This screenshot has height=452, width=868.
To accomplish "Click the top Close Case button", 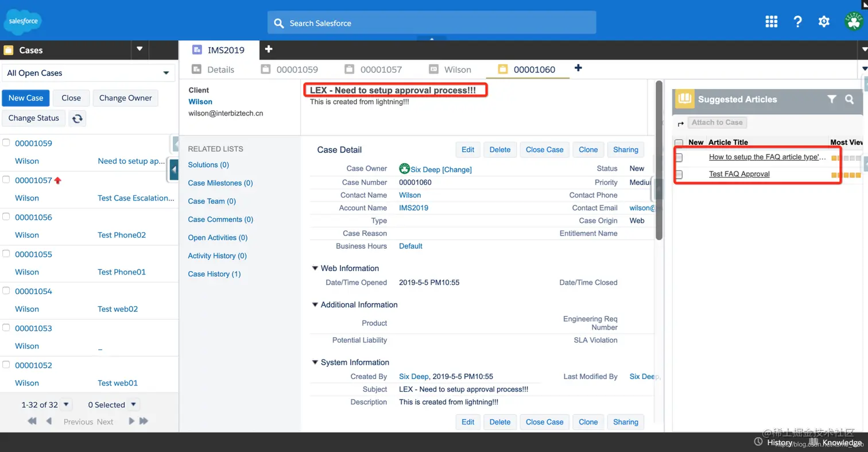I will coord(544,149).
